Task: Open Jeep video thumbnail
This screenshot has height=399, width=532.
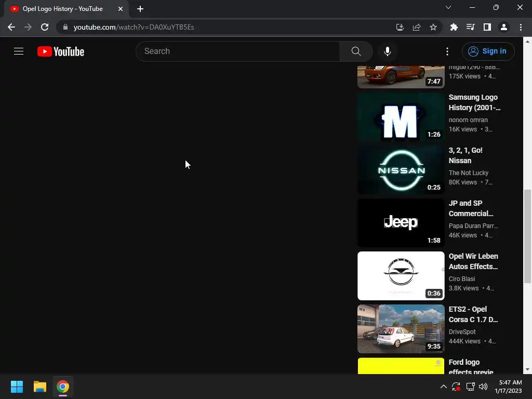Action: [401, 223]
